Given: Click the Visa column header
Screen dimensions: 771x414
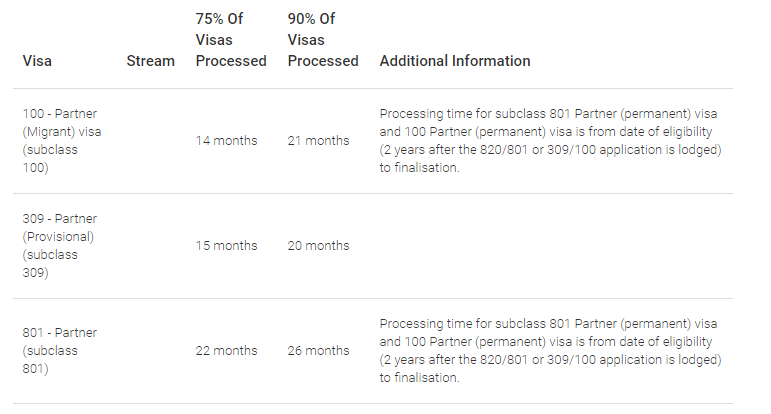Looking at the screenshot, I should (x=37, y=61).
